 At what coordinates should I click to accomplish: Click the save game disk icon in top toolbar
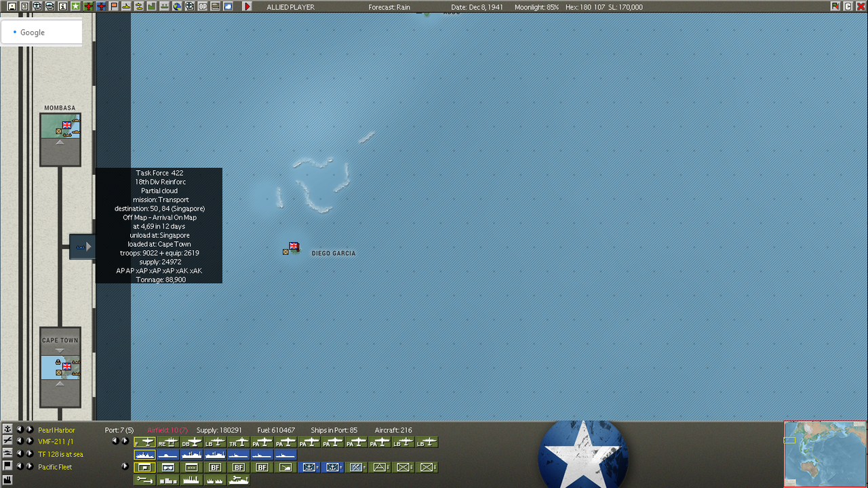click(x=12, y=6)
